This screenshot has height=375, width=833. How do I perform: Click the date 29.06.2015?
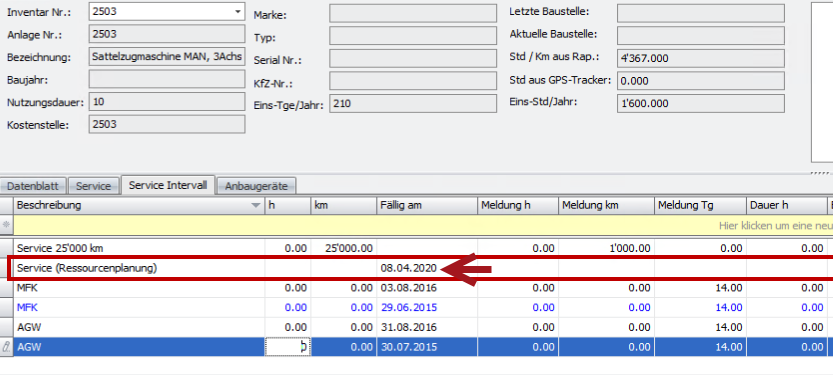click(x=409, y=308)
